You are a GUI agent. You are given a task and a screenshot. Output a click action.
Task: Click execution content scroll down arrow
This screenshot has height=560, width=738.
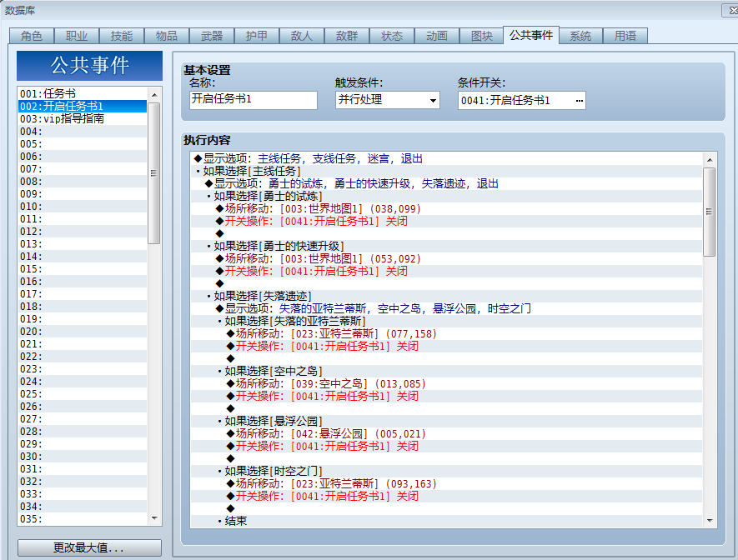coord(710,521)
